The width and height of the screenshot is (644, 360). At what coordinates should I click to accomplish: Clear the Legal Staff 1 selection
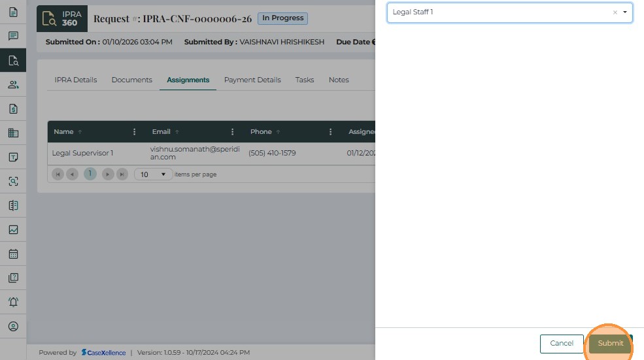615,12
